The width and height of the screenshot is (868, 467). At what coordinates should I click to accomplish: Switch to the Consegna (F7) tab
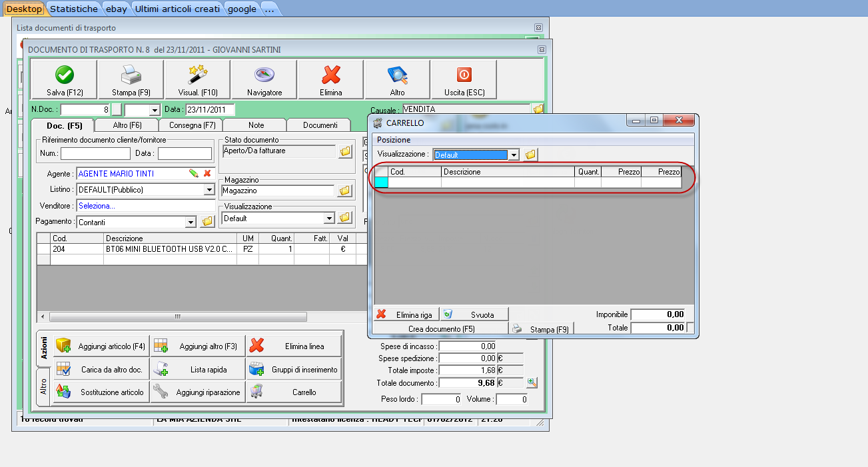192,125
